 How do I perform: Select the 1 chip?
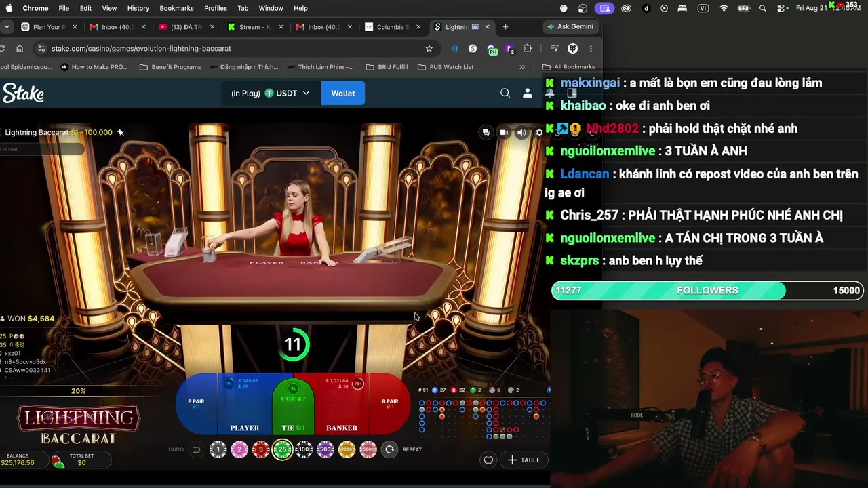click(218, 449)
